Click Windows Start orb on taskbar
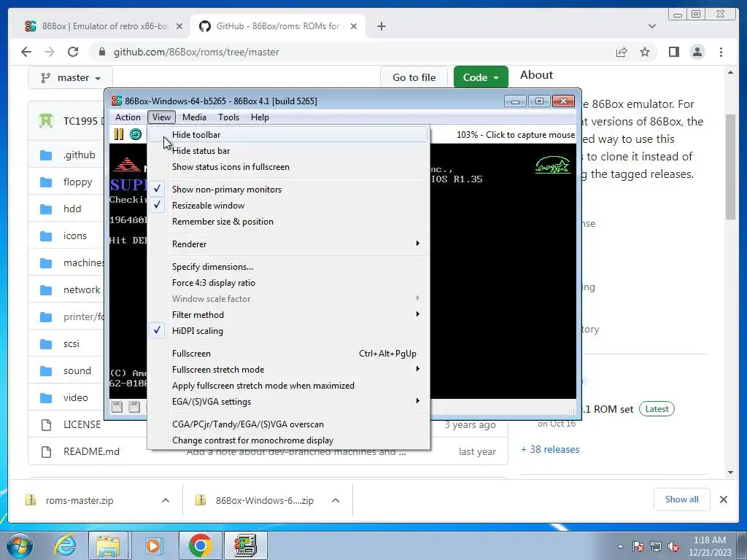 pyautogui.click(x=19, y=545)
